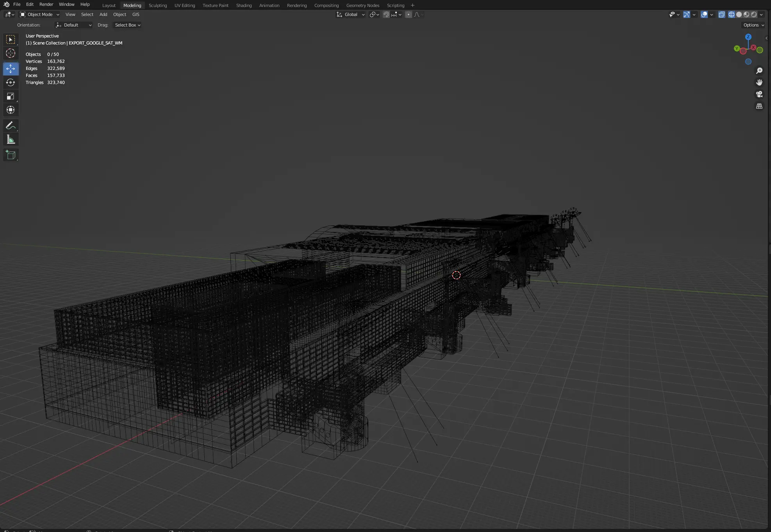Activate the 3D Cursor tool
The image size is (771, 532).
11,53
